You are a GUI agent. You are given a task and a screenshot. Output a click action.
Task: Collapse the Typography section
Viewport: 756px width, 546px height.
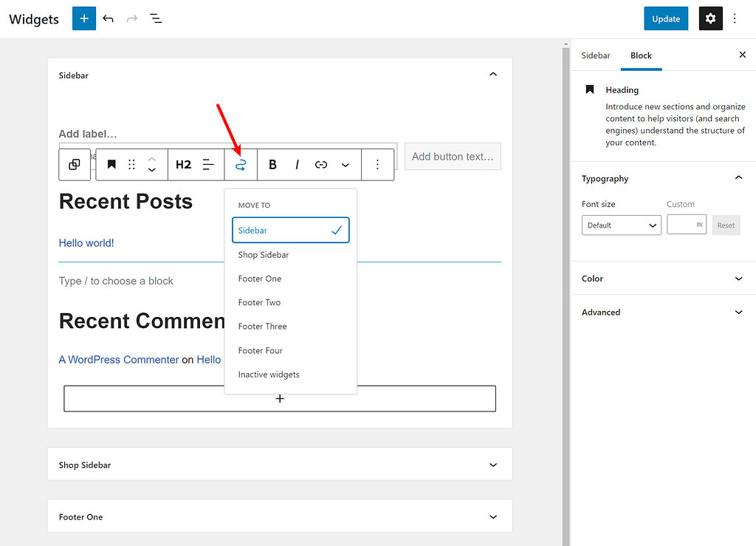(x=738, y=177)
